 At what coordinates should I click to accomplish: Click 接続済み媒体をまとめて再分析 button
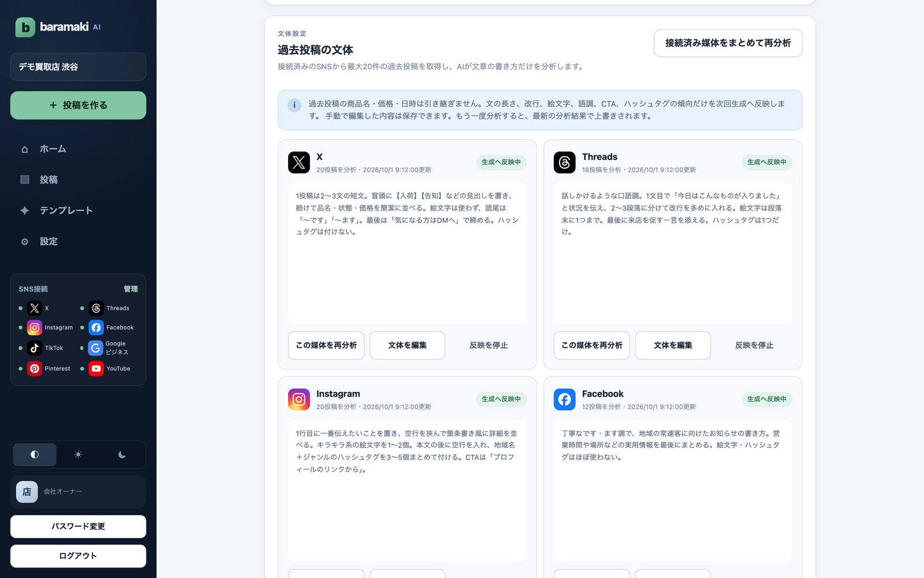(x=728, y=43)
